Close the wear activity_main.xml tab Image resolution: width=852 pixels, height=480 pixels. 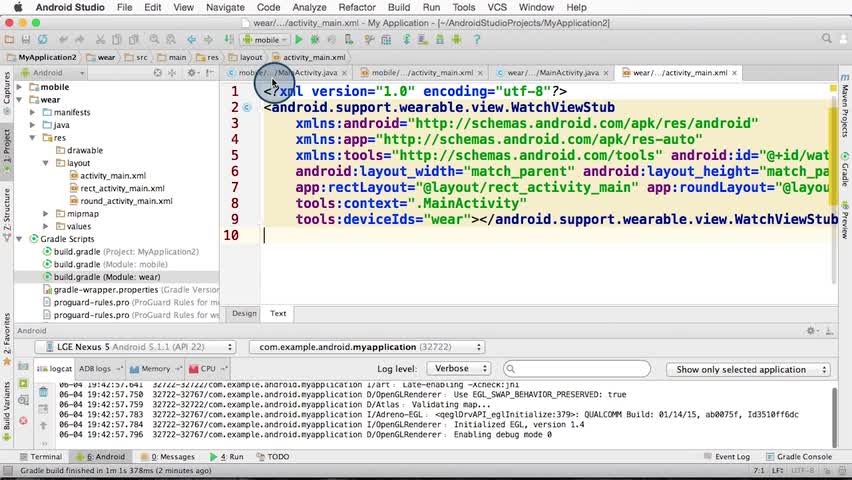coord(734,73)
